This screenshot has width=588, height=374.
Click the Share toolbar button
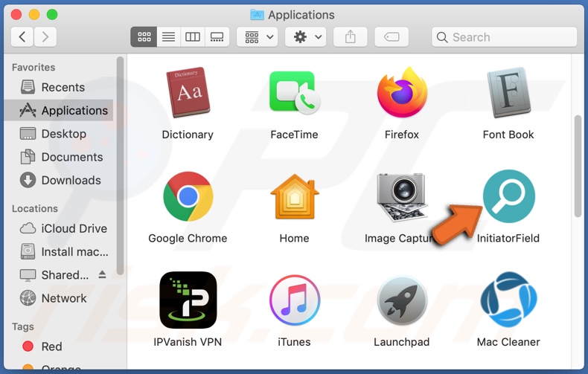tap(351, 36)
